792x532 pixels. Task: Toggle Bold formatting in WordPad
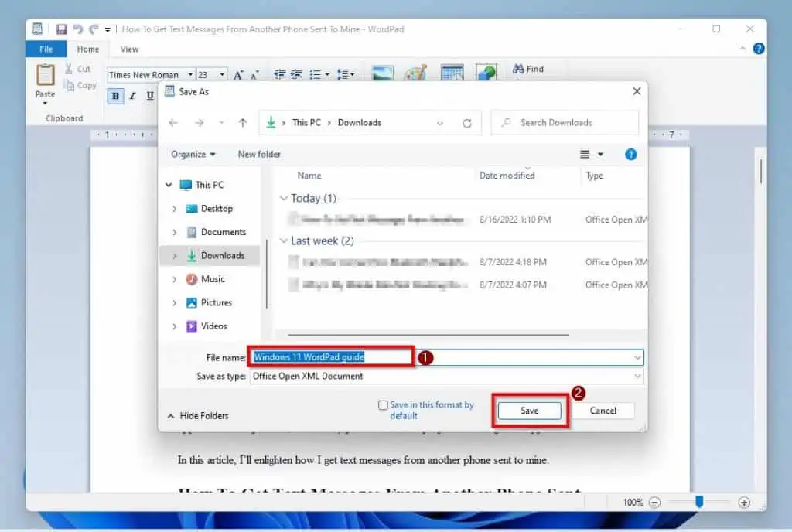click(x=116, y=96)
